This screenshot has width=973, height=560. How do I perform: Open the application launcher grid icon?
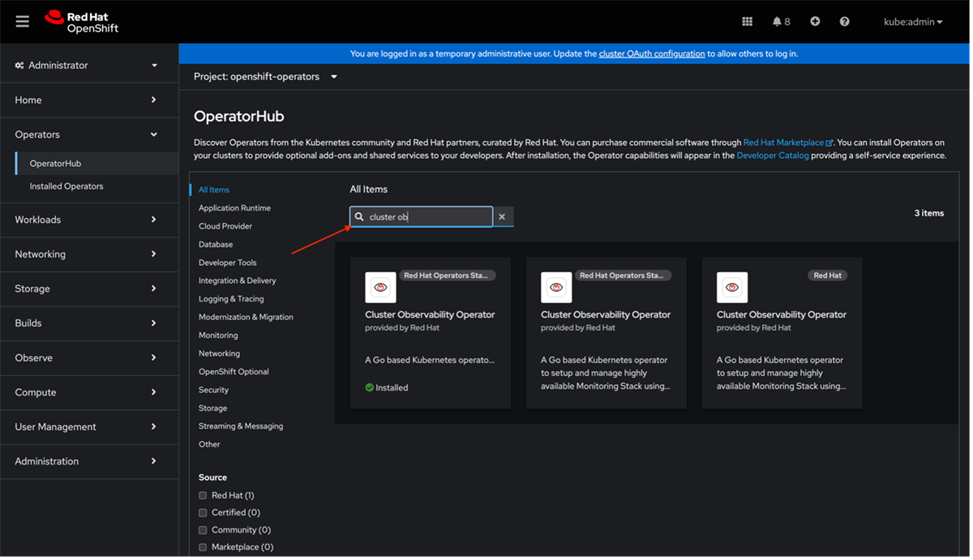point(747,21)
